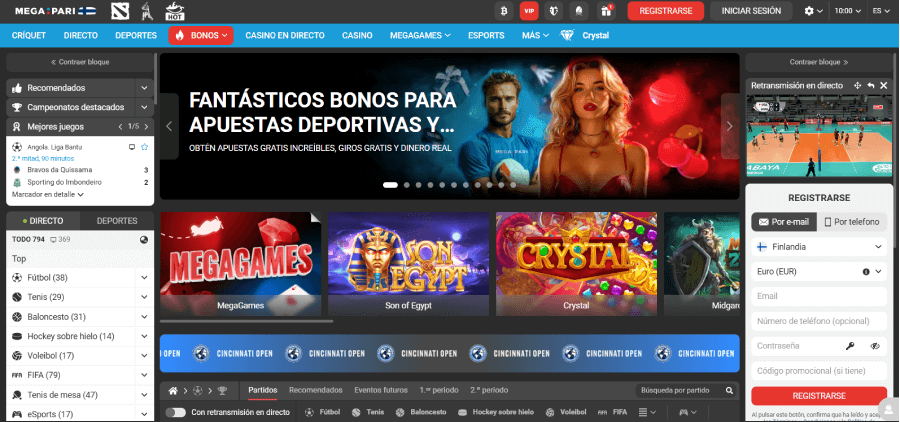
Task: Click the shield emblem icon in header
Action: (x=553, y=10)
